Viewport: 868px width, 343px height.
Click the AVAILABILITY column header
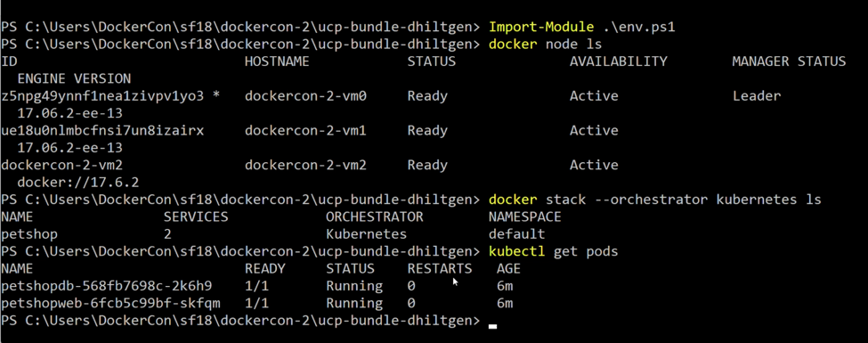click(x=619, y=61)
